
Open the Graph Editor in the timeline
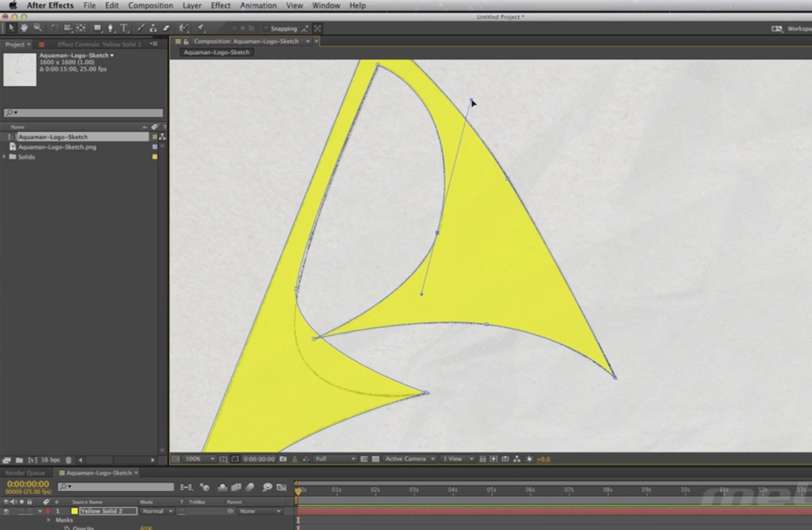[281, 487]
